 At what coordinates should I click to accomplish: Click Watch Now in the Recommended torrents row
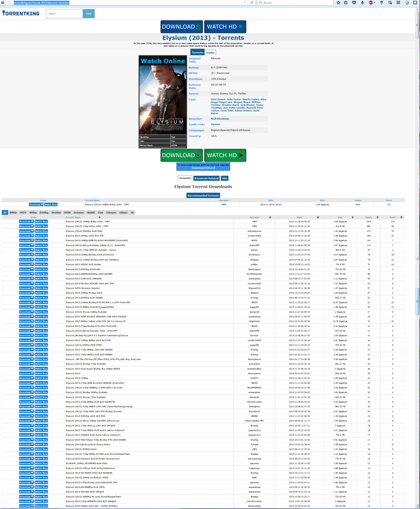pyautogui.click(x=51, y=204)
